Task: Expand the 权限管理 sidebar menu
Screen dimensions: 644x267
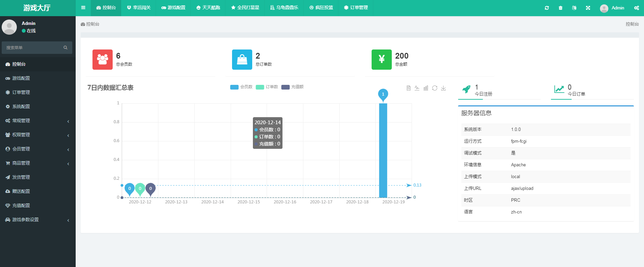Action: point(38,135)
